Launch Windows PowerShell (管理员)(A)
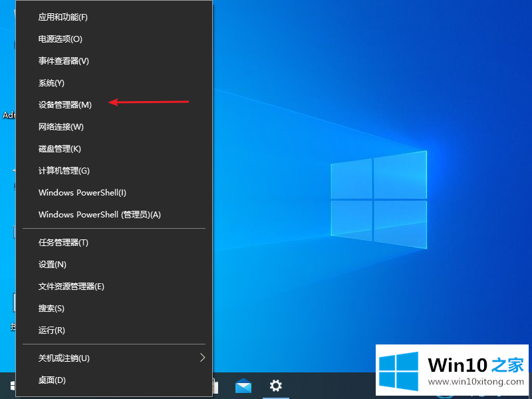532x399 pixels. 100,215
